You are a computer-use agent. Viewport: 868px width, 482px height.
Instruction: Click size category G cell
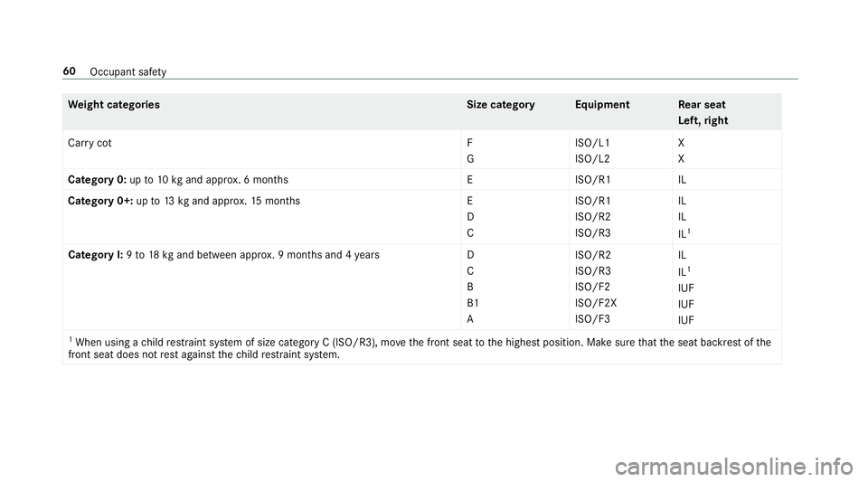click(470, 159)
